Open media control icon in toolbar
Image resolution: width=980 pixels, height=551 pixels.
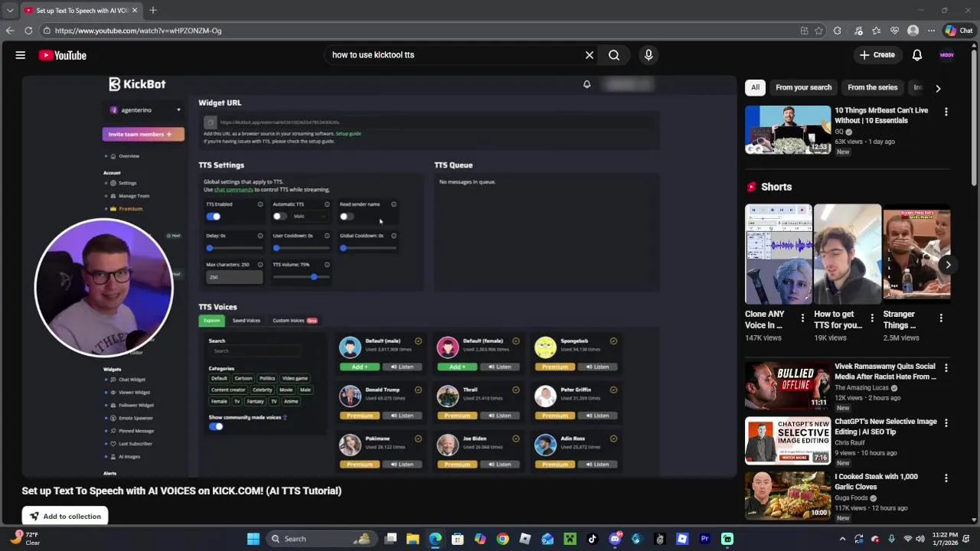[858, 31]
